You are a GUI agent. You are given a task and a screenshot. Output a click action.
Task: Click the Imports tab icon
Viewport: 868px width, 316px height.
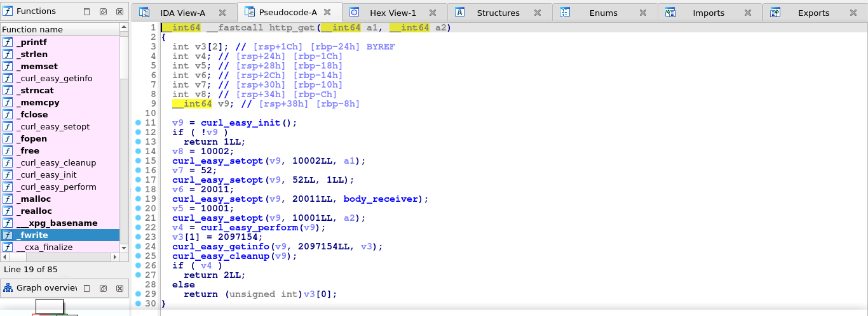[x=670, y=13]
